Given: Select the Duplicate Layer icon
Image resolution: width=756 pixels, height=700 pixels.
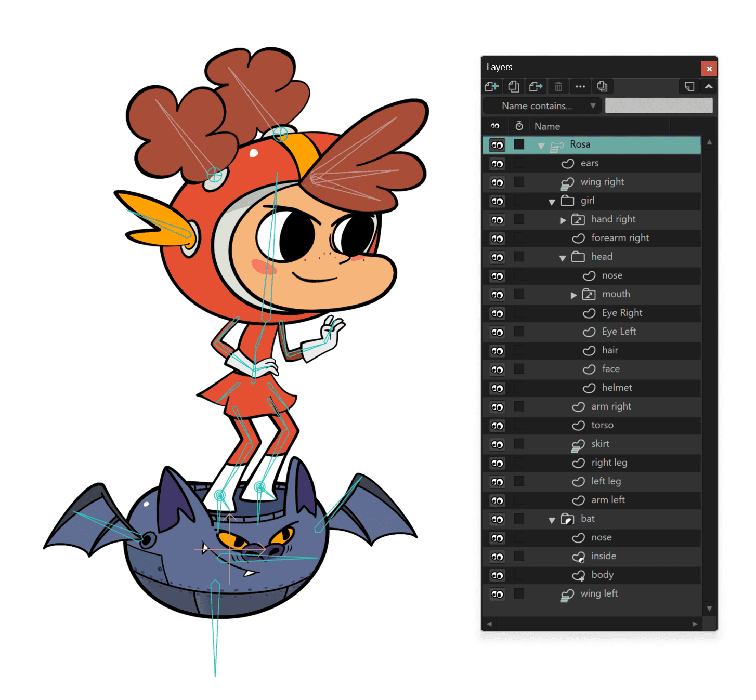Looking at the screenshot, I should point(514,86).
